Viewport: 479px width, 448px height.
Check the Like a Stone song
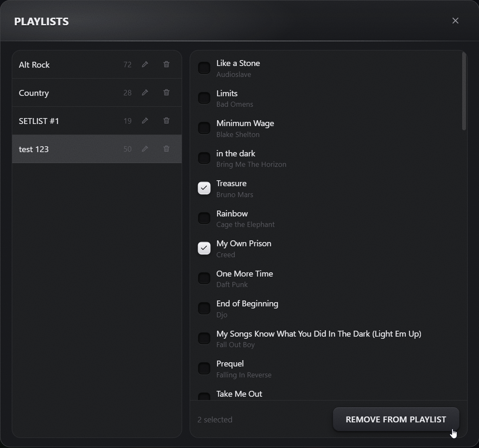pyautogui.click(x=204, y=68)
